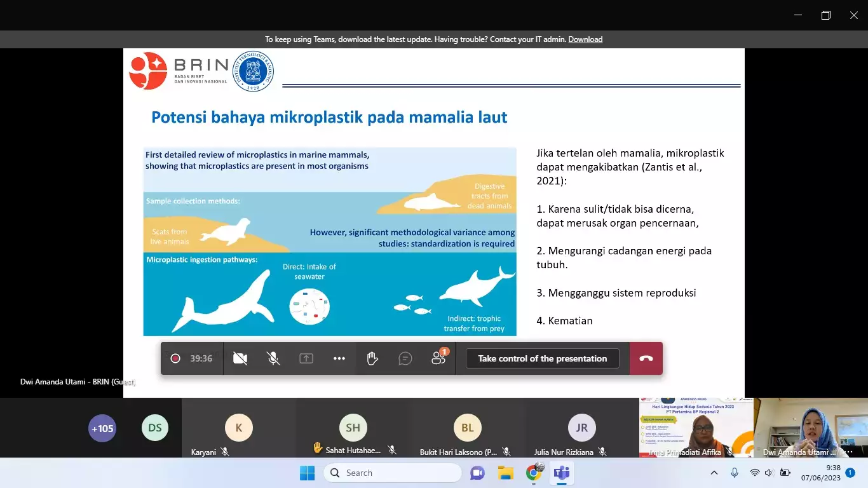Open File Explorer from the taskbar
This screenshot has width=868, height=488.
[x=506, y=473]
